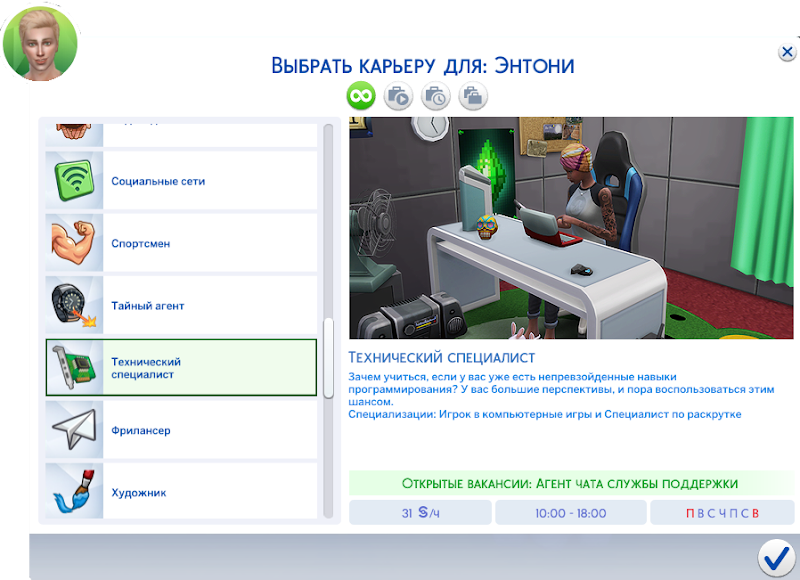The height and width of the screenshot is (580, 800).
Task: Click the workdays П В С Ч П С В indicator
Action: tap(722, 513)
